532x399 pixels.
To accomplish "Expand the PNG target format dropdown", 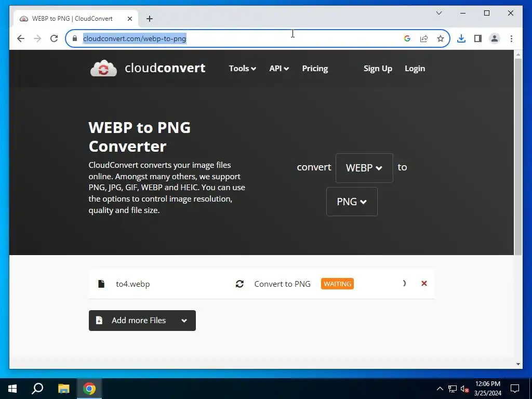I will [x=352, y=202].
